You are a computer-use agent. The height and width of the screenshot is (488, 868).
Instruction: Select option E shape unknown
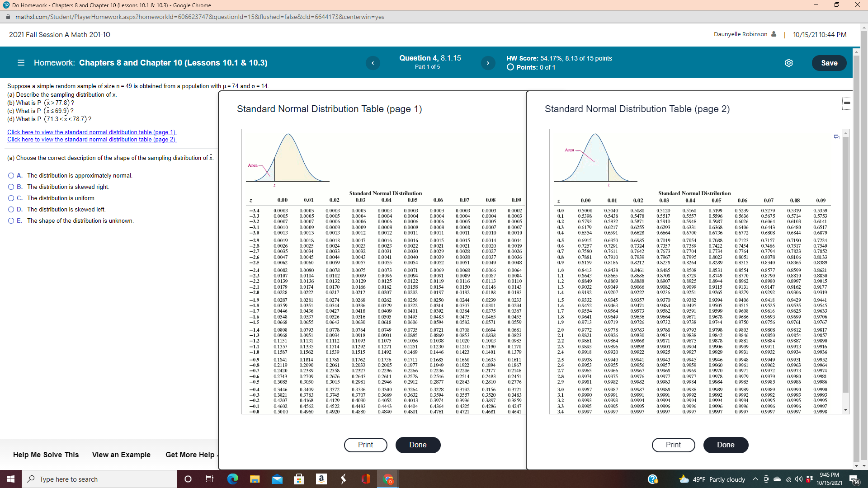(11, 221)
